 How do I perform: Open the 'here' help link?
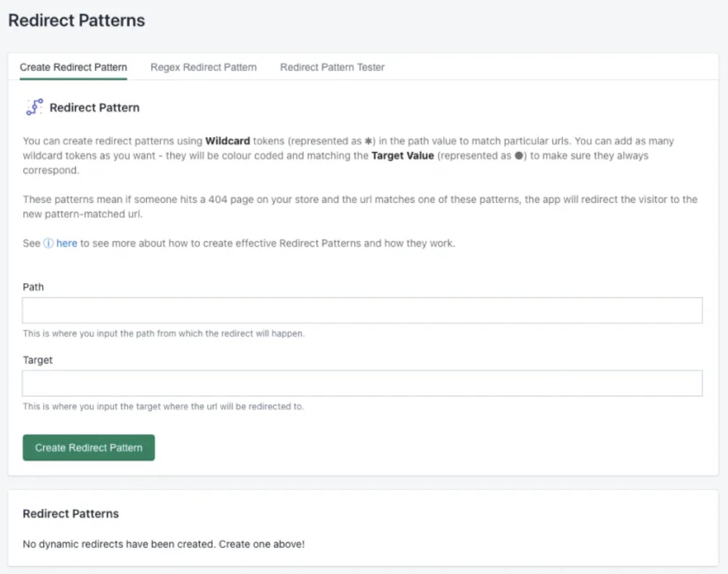(x=66, y=243)
